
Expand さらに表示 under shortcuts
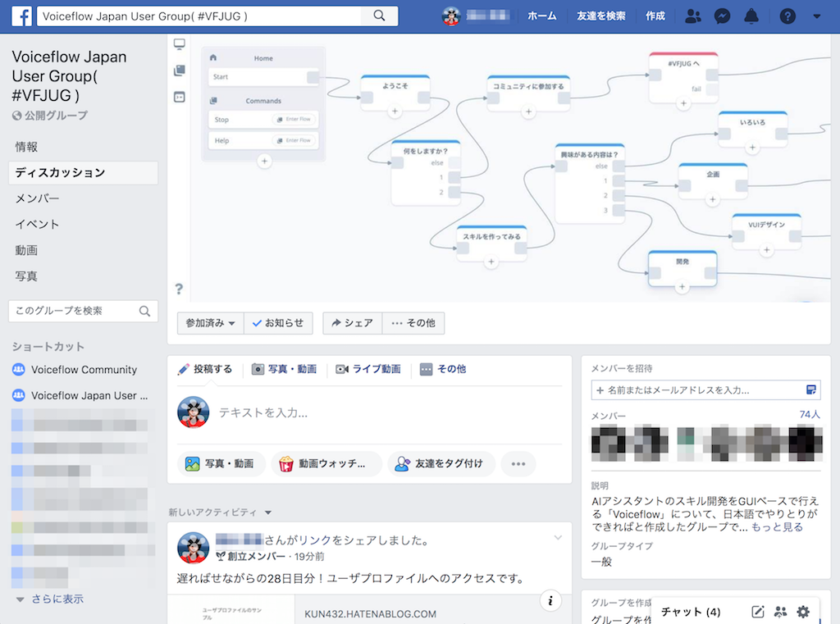[x=57, y=599]
